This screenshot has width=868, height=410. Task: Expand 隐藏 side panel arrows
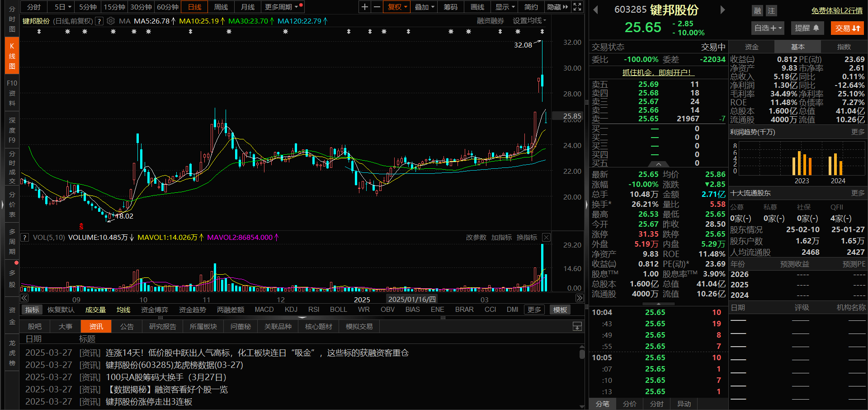[x=557, y=7]
